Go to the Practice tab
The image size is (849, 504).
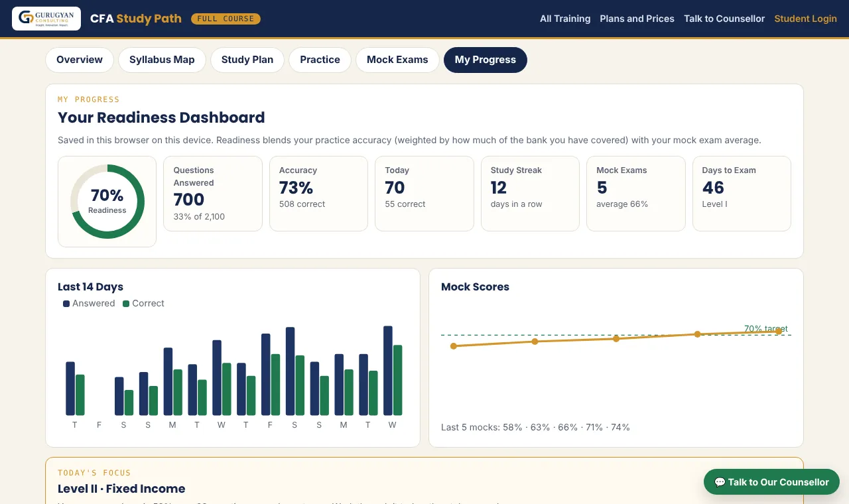pos(320,60)
